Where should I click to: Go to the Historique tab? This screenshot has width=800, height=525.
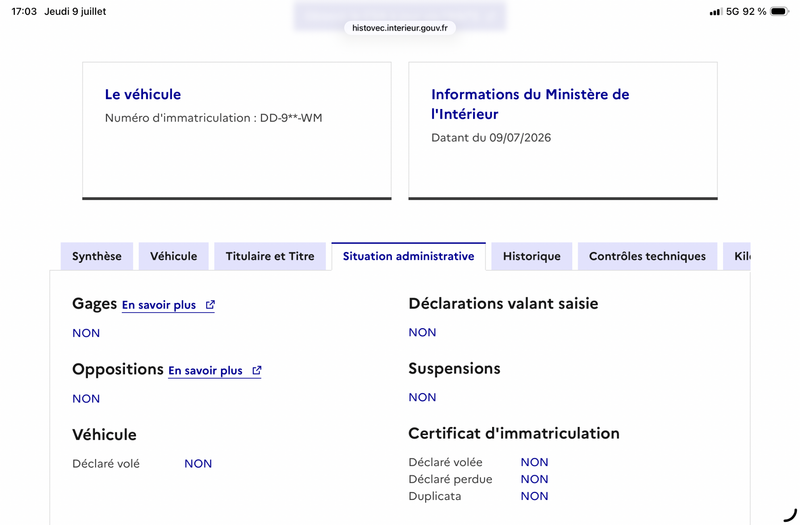[x=532, y=256]
